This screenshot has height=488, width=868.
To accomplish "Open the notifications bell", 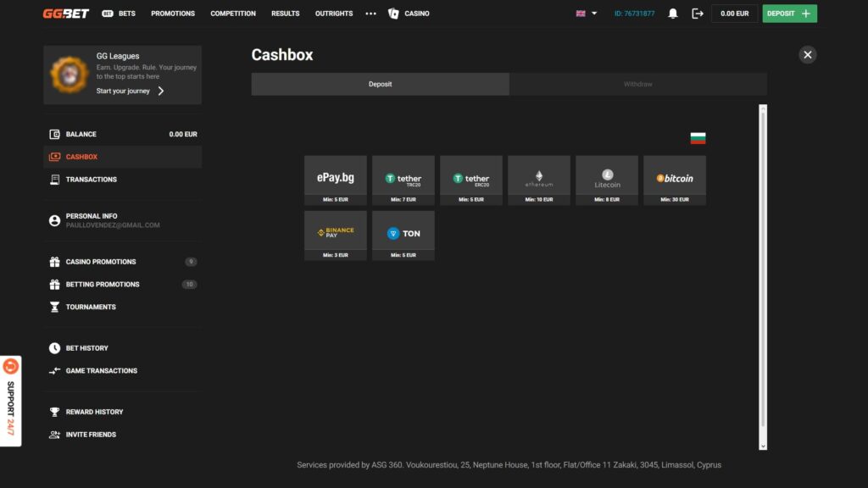I will [x=673, y=14].
